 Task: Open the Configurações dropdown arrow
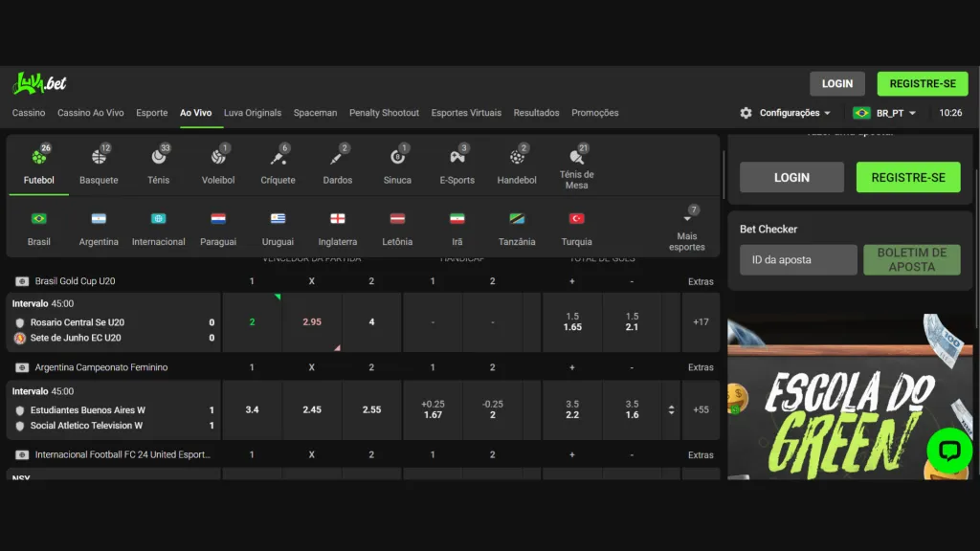pos(828,113)
